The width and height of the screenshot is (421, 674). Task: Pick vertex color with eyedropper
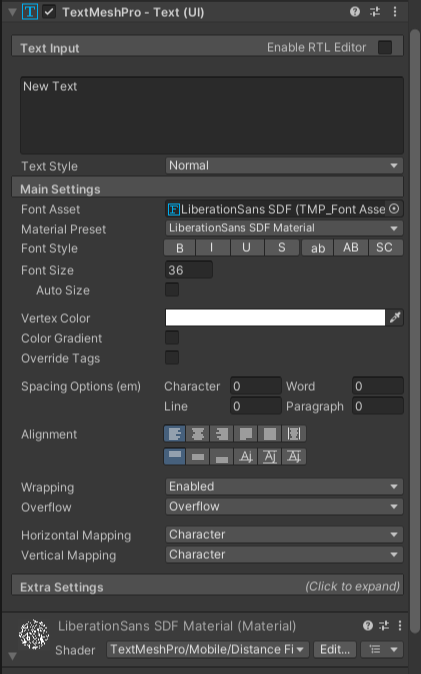[395, 318]
